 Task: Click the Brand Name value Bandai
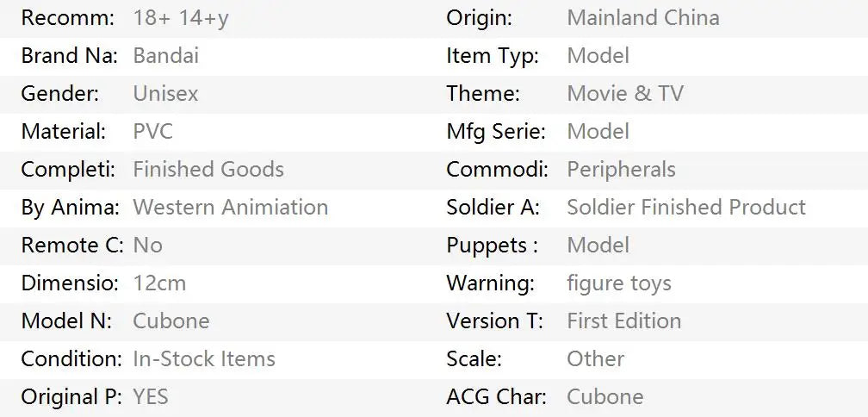click(165, 56)
